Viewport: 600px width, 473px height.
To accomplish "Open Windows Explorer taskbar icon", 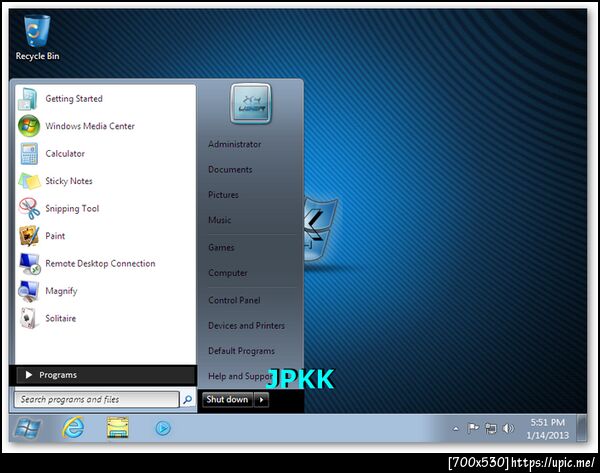I will 117,428.
